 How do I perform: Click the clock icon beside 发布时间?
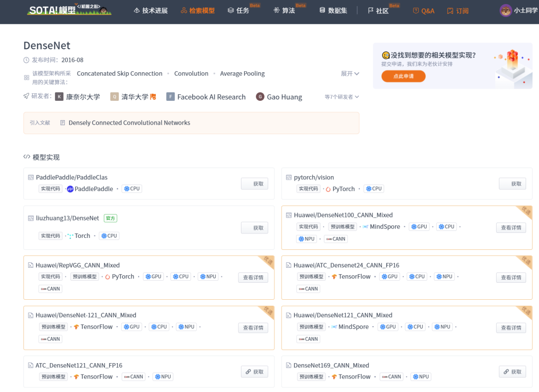(x=26, y=60)
